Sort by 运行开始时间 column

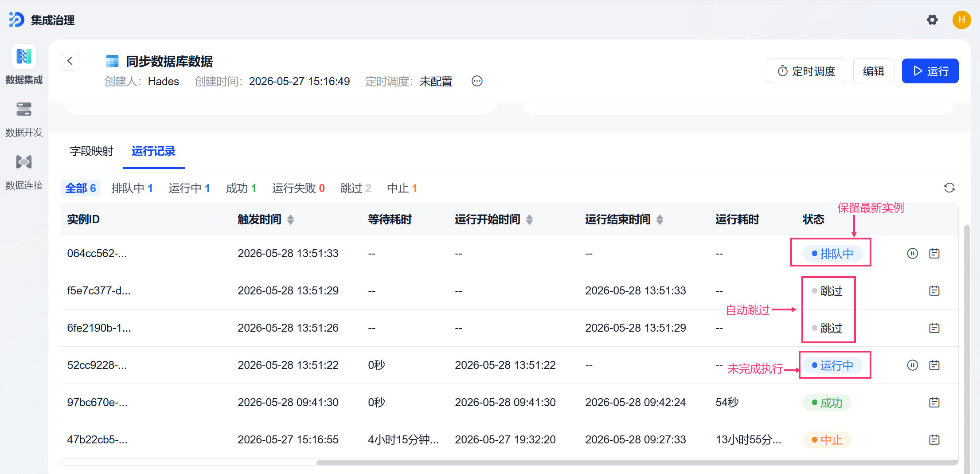tap(529, 219)
